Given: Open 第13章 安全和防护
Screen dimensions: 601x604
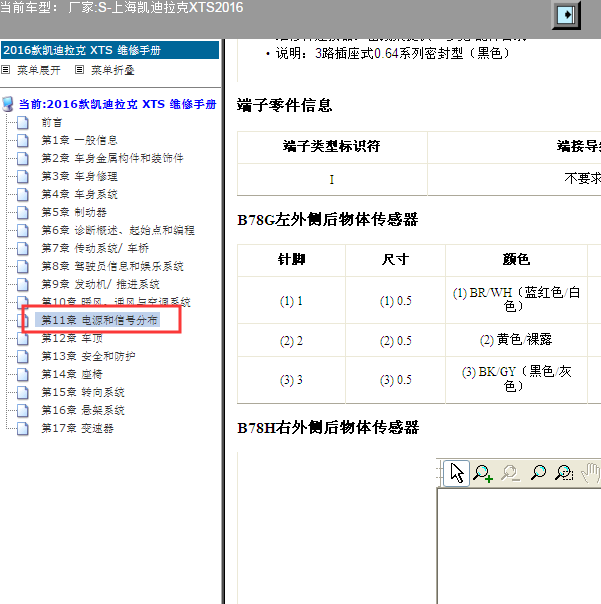Looking at the screenshot, I should (88, 356).
